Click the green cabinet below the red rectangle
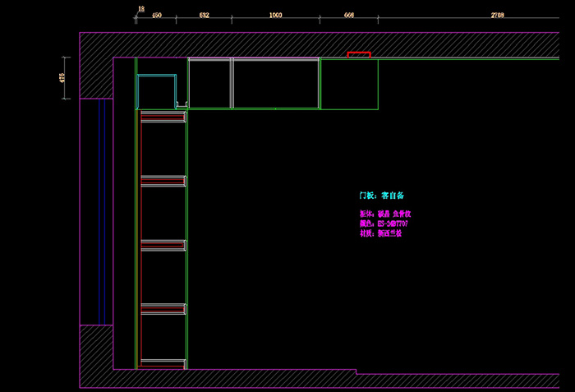 [x=348, y=84]
